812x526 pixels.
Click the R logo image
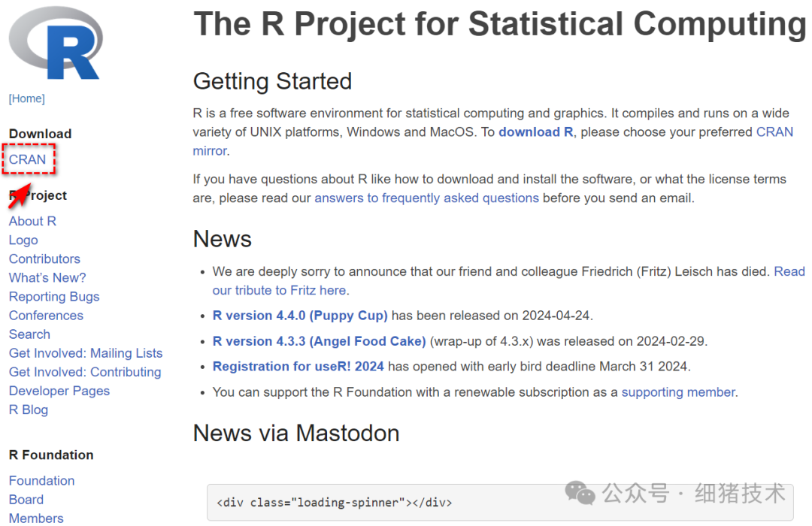click(56, 43)
